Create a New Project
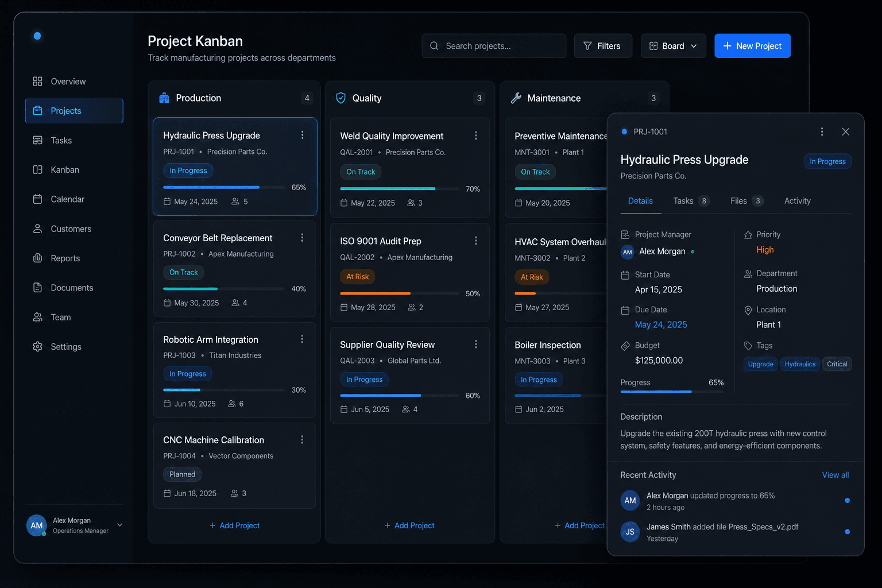Screen dimensions: 882x588 click(x=752, y=46)
